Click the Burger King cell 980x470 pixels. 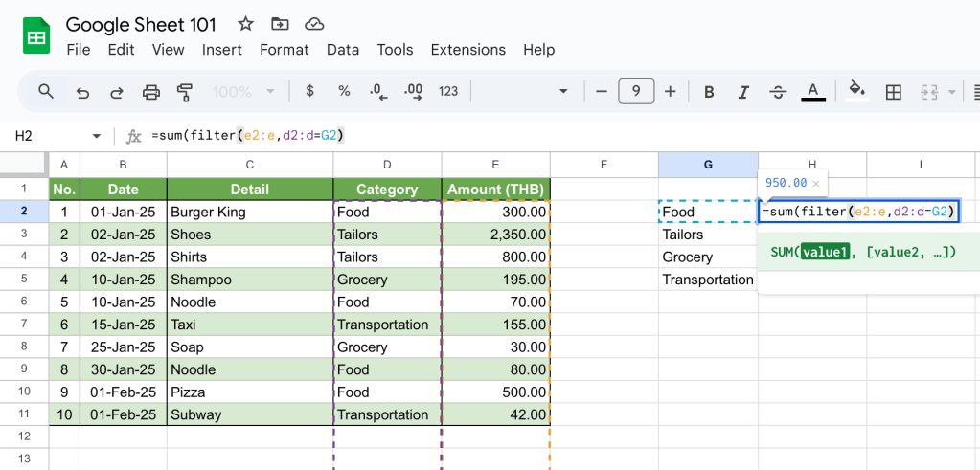pyautogui.click(x=250, y=213)
